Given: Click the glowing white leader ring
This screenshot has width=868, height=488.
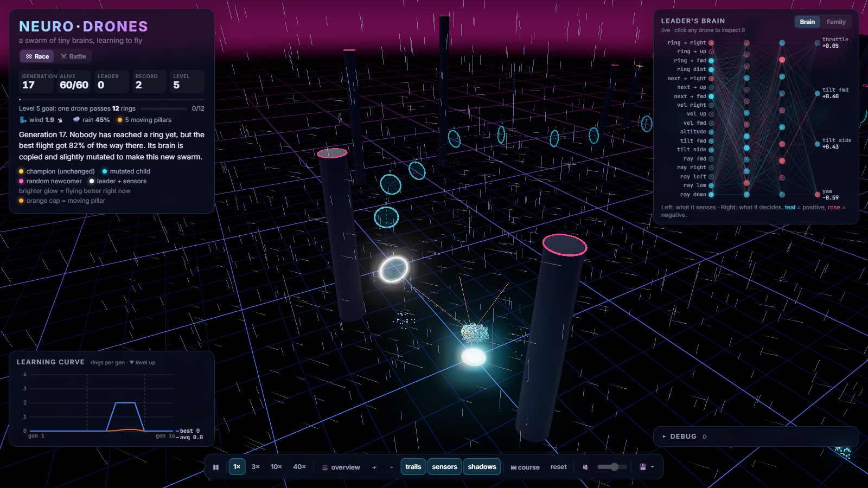Looking at the screenshot, I should point(393,269).
